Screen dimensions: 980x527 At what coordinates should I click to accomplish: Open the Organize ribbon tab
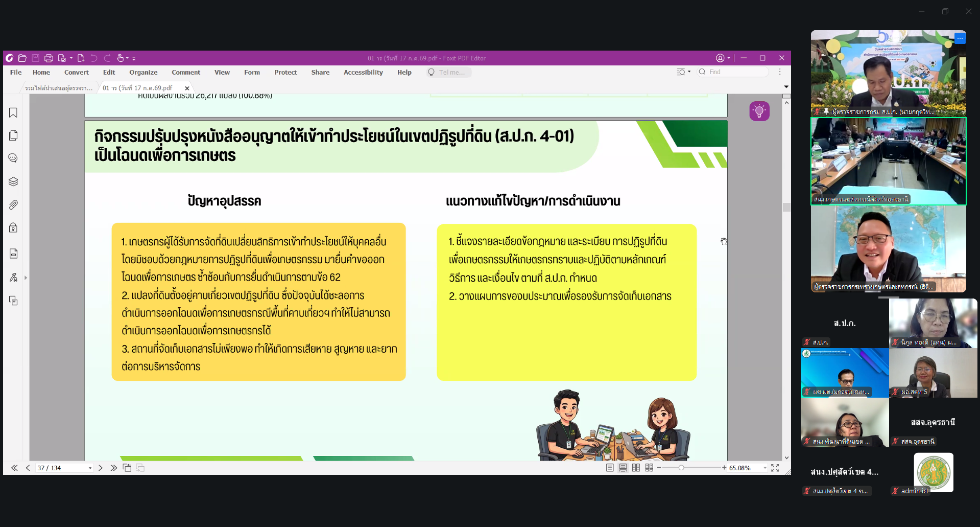144,73
